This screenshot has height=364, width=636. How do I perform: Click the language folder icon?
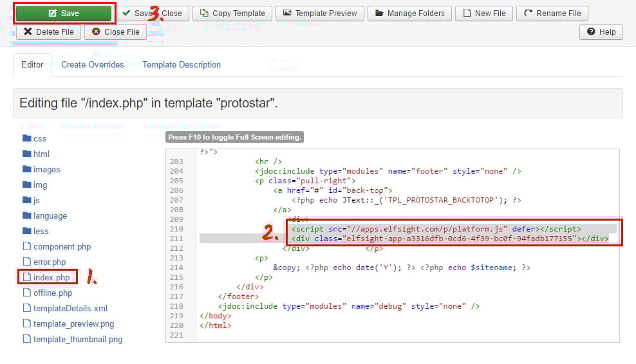(x=27, y=215)
